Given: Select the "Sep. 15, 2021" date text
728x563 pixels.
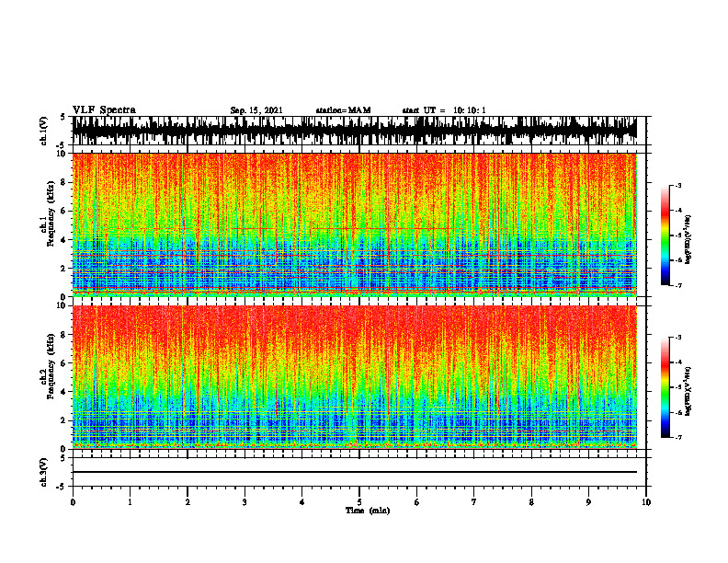Looking at the screenshot, I should point(256,110).
